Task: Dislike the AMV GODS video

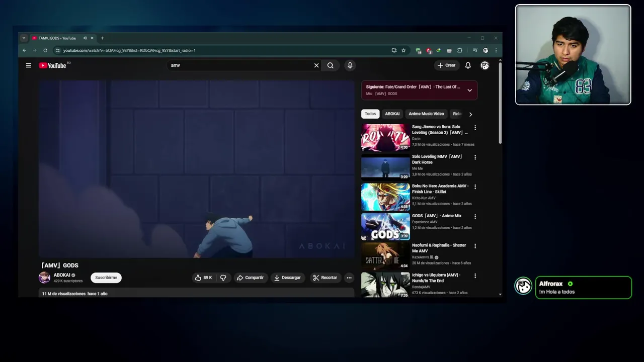Action: (x=223, y=278)
